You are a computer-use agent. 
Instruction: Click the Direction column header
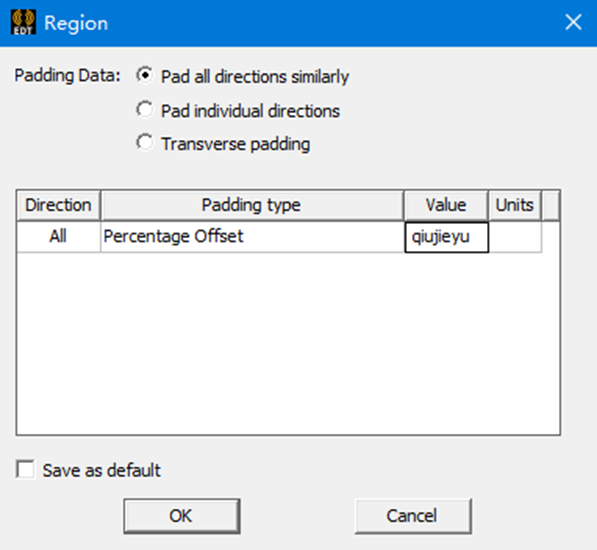(59, 205)
